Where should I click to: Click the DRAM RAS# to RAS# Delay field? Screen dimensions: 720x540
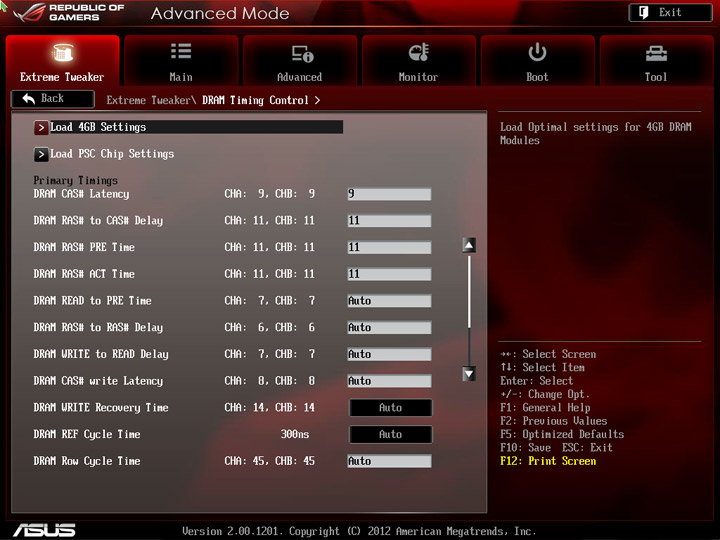pyautogui.click(x=389, y=327)
